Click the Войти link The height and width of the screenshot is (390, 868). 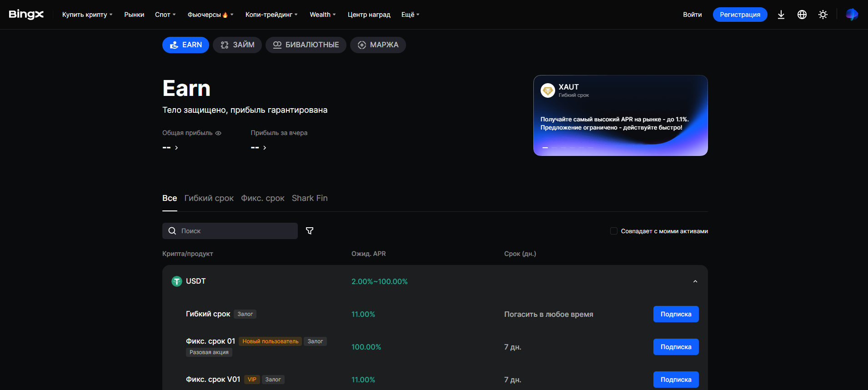pos(692,15)
